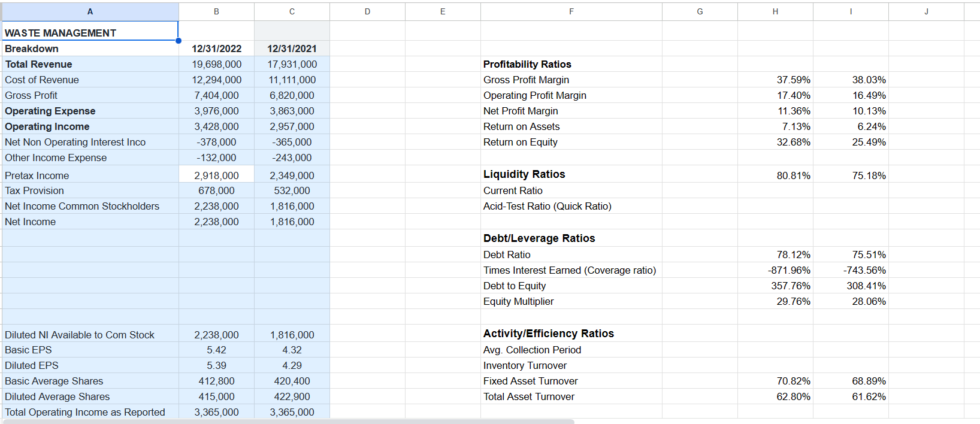
Task: Select the 2,918,000 pretax income value
Action: (216, 174)
